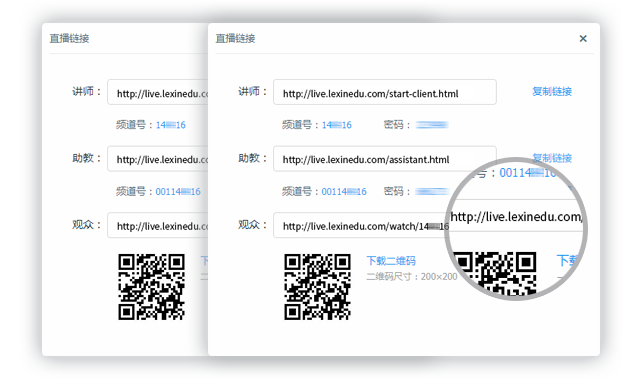The image size is (642, 379).
Task: Select 助教 URL field in back dialog
Action: 158,158
